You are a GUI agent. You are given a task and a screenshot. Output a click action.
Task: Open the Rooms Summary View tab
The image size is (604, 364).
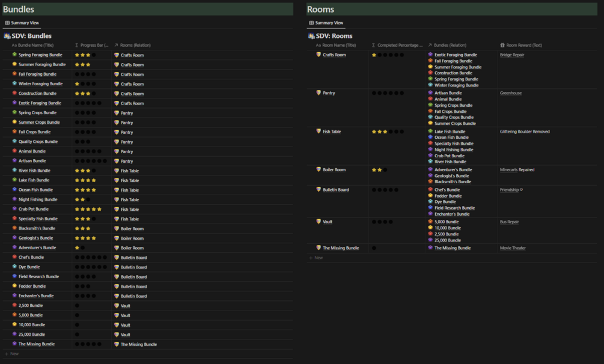[x=326, y=23]
